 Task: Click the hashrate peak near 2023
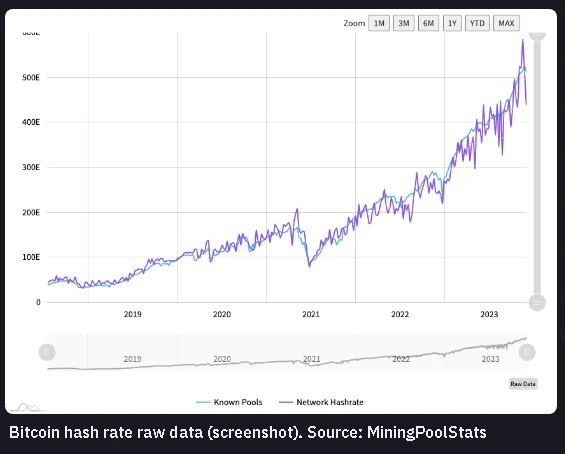pos(523,40)
